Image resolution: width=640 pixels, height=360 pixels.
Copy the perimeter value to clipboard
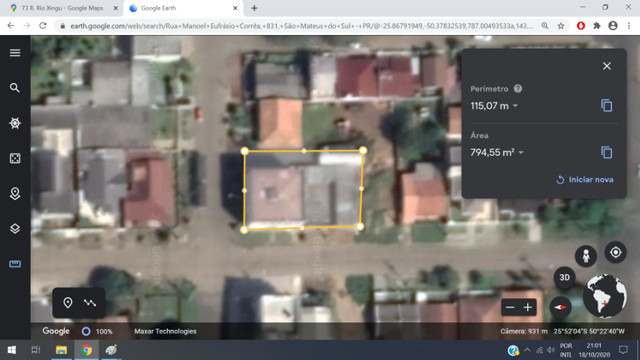[x=607, y=106]
